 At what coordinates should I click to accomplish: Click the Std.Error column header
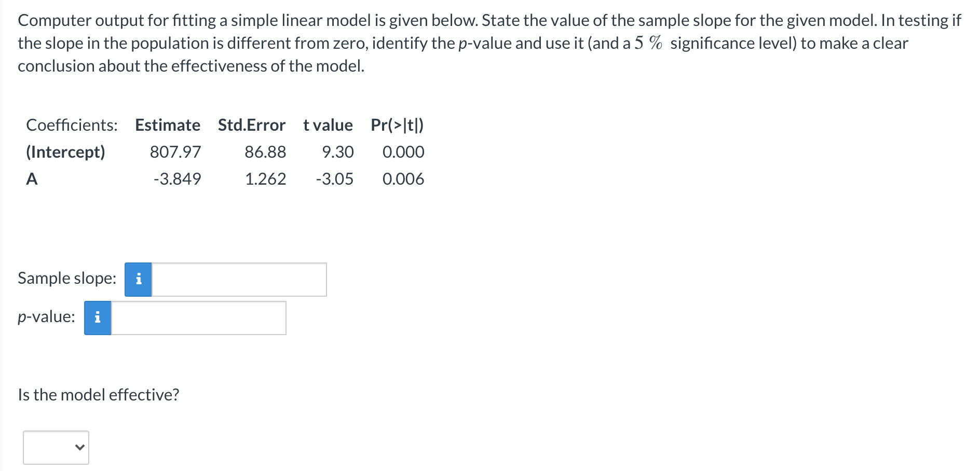[x=252, y=125]
